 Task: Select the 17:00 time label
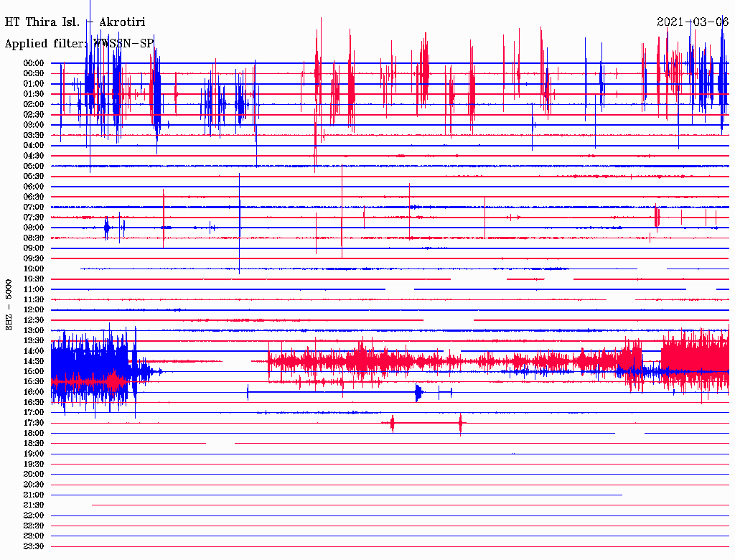[34, 413]
